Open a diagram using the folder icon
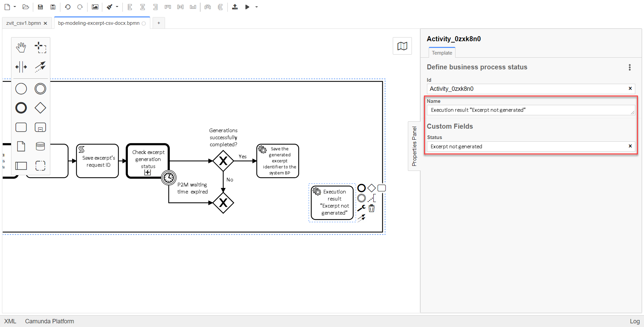 pyautogui.click(x=25, y=7)
